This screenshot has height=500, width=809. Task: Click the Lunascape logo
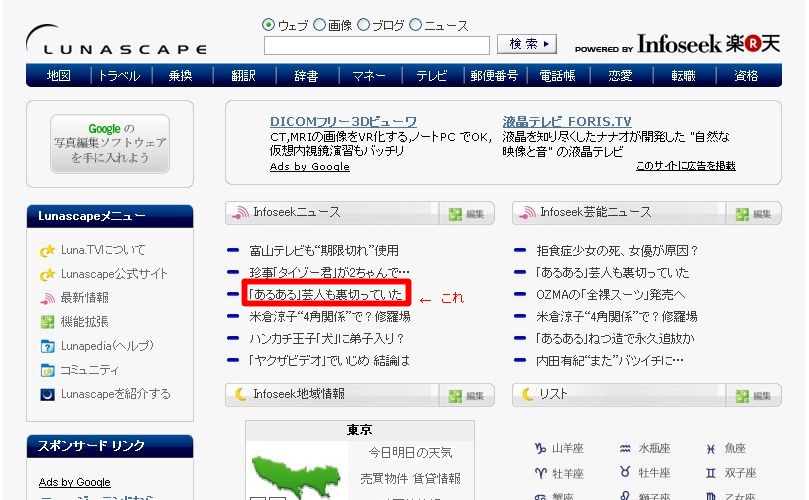click(116, 40)
